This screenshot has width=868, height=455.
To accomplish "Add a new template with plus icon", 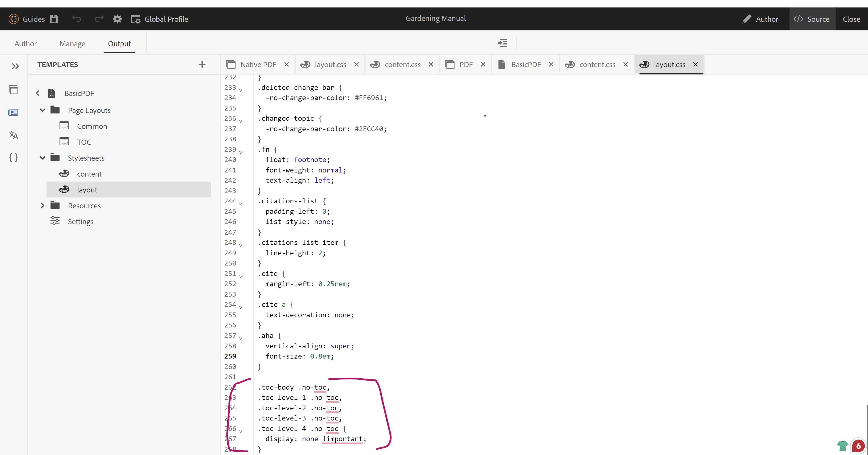I will 202,64.
